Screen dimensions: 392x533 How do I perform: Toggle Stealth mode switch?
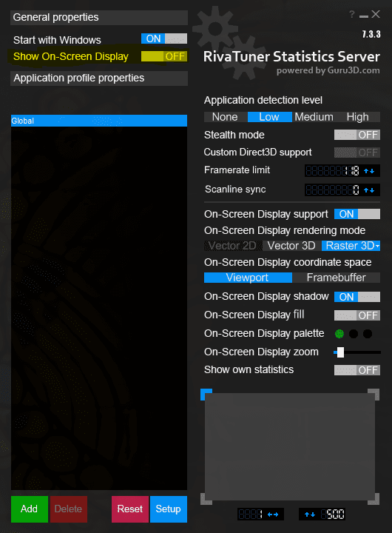click(357, 135)
